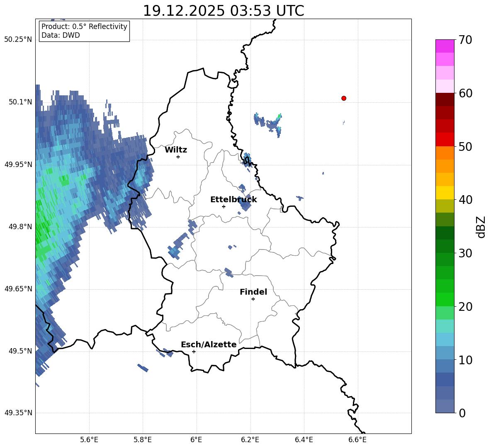Click the 5.6°E longitude label

[89, 440]
